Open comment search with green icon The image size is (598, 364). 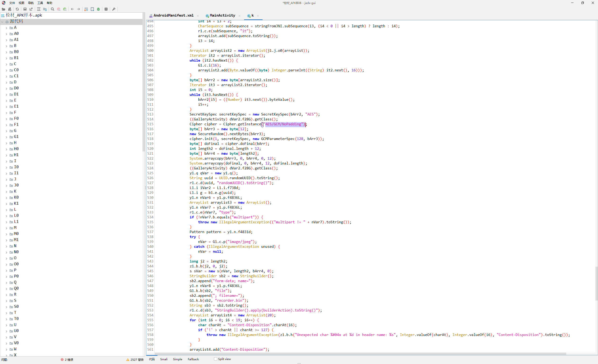point(65,9)
